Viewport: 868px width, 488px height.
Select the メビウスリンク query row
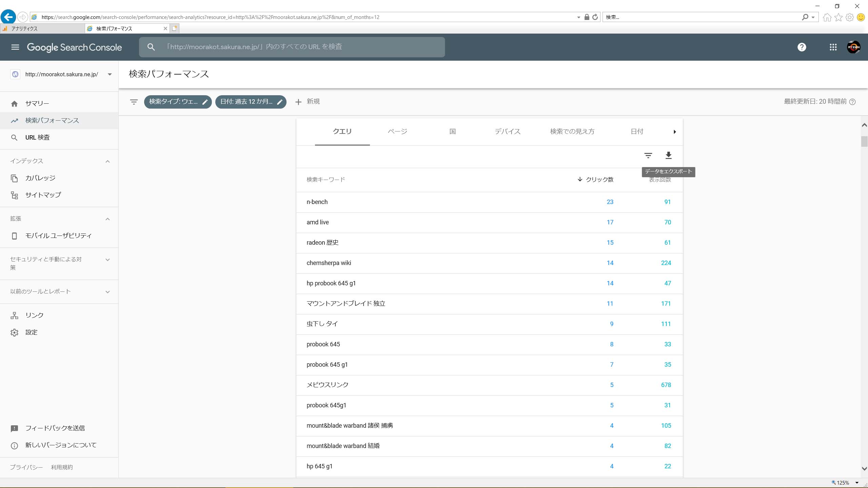(x=489, y=385)
